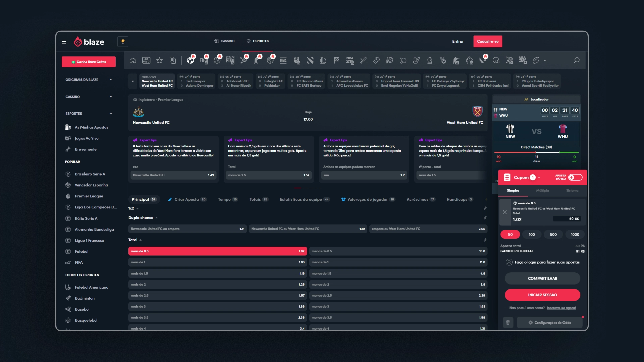Screen dimensions: 644x362
Task: Open Trabzonspor vs Adana Demirspor live card
Action: (197, 81)
